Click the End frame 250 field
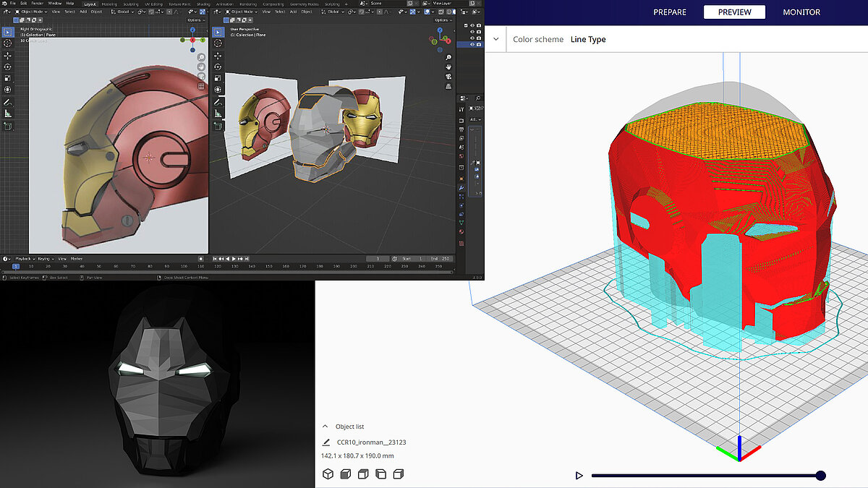The height and width of the screenshot is (488, 868). click(441, 258)
